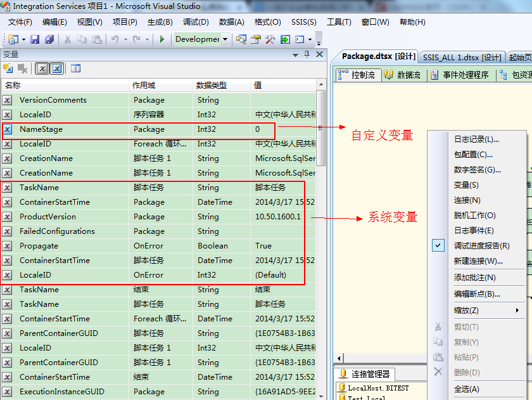This screenshot has height=400, width=532.
Task: Click the Paste icon in the main toolbar
Action: click(x=97, y=39)
